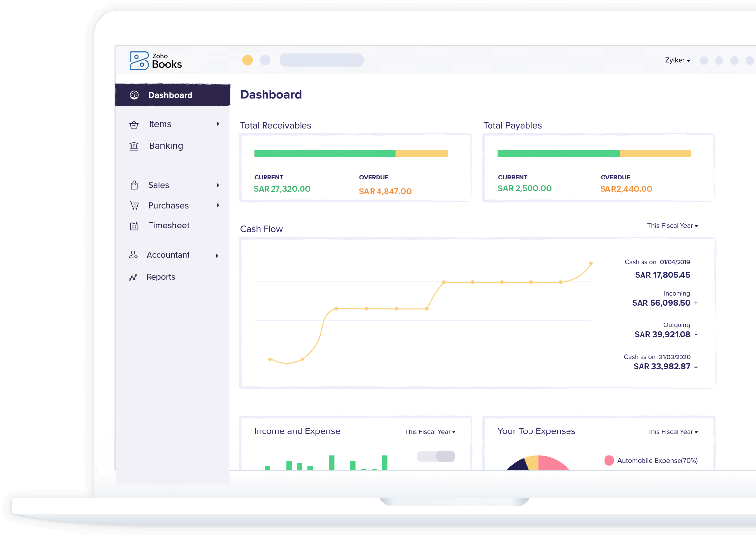
Task: Select the Purchases cart icon
Action: (x=134, y=205)
